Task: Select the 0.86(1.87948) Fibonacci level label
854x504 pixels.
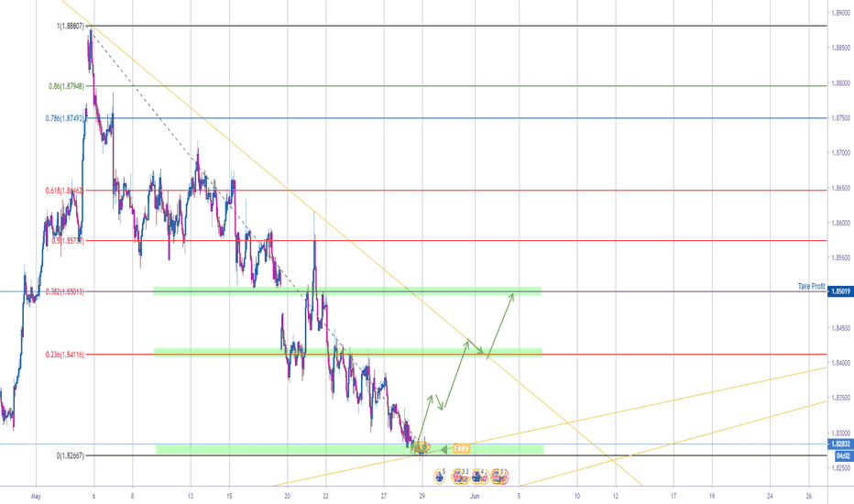Action: [x=67, y=86]
